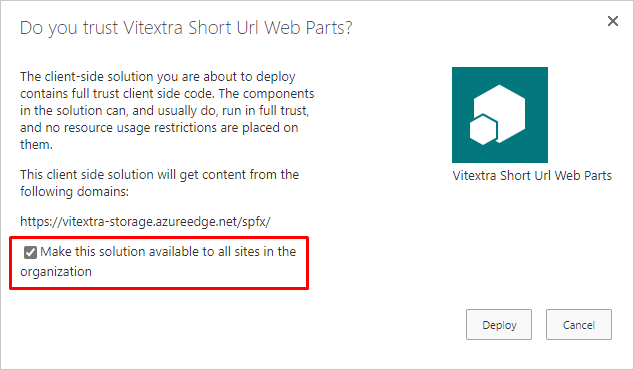Click the word 'them.' ending the paragraph

pyautogui.click(x=36, y=145)
